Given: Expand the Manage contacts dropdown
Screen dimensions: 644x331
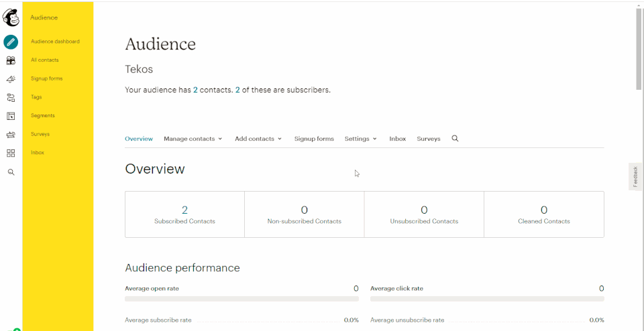Looking at the screenshot, I should tap(193, 139).
